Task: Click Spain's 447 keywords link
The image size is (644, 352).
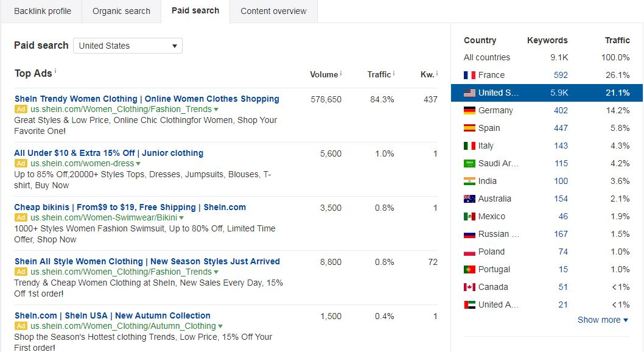Action: [561, 128]
